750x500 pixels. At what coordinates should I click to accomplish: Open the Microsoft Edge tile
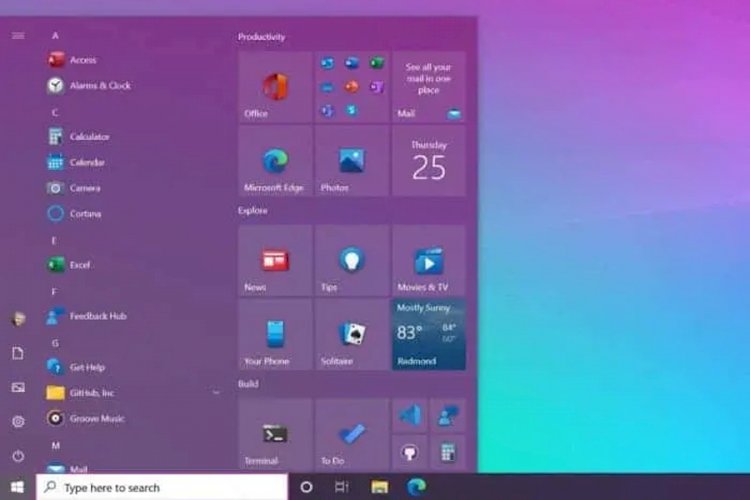(276, 161)
